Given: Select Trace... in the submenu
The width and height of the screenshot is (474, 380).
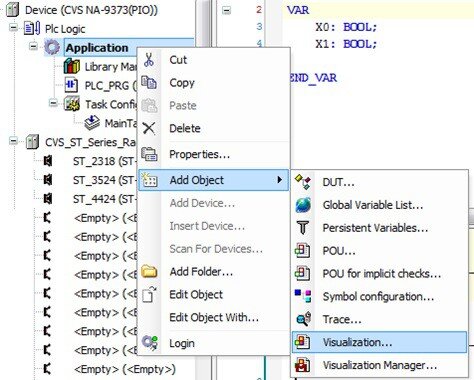Looking at the screenshot, I should (379, 319).
